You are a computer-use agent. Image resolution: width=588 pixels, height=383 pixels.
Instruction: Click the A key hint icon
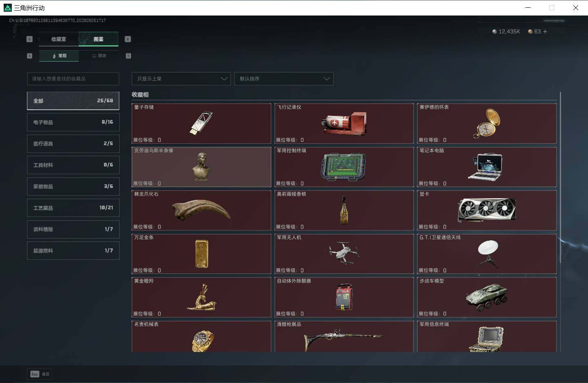coord(29,56)
